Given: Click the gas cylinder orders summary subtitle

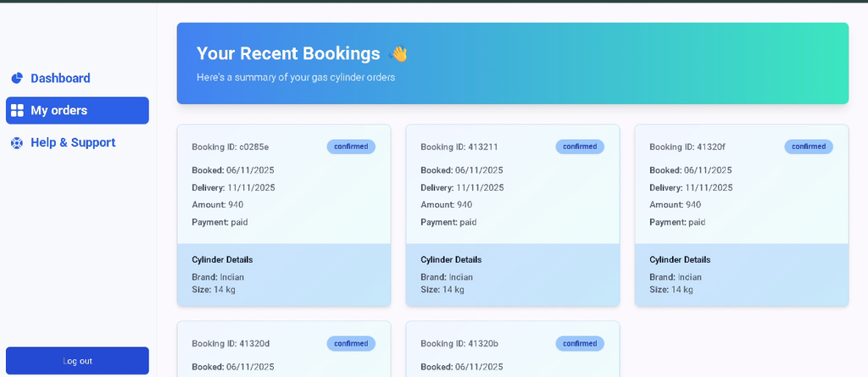Looking at the screenshot, I should point(296,77).
